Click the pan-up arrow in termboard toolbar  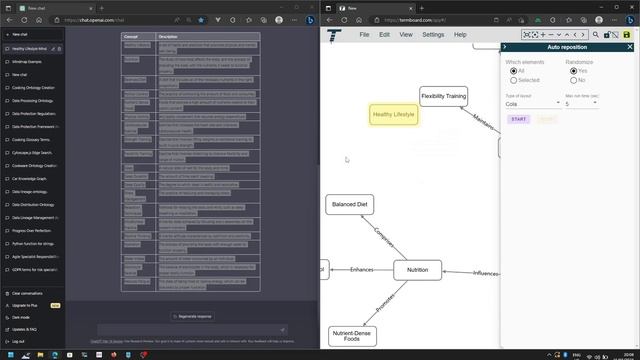[x=567, y=35]
